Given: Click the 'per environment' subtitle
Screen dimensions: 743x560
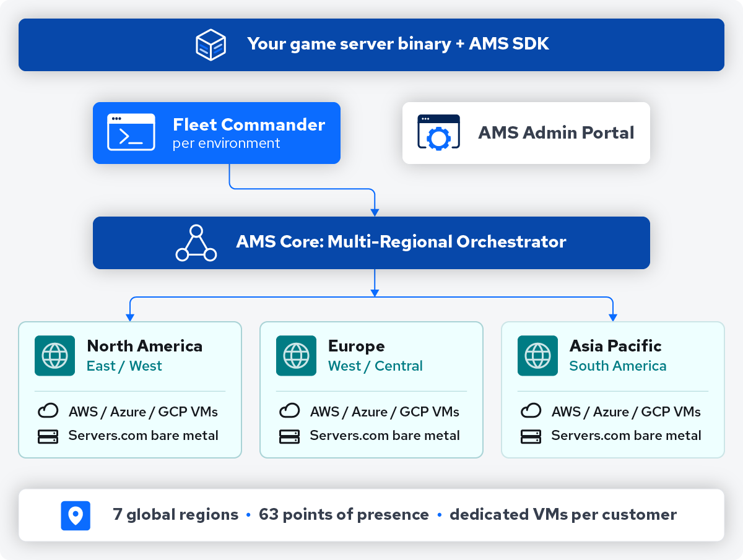Looking at the screenshot, I should point(227,144).
